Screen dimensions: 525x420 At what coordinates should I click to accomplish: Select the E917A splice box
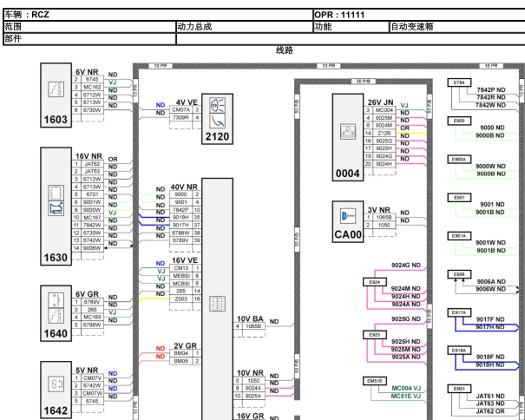click(459, 312)
